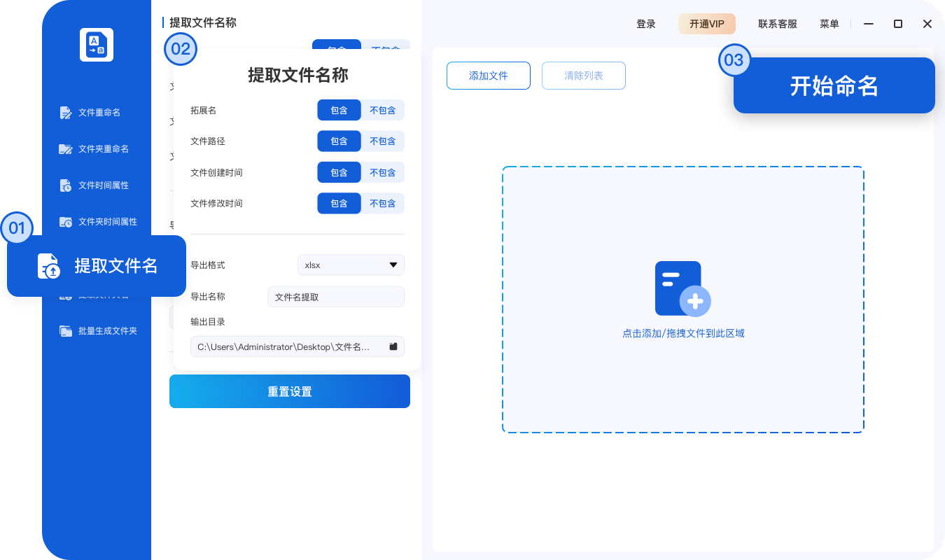Click the 开通VIP tab

707,23
